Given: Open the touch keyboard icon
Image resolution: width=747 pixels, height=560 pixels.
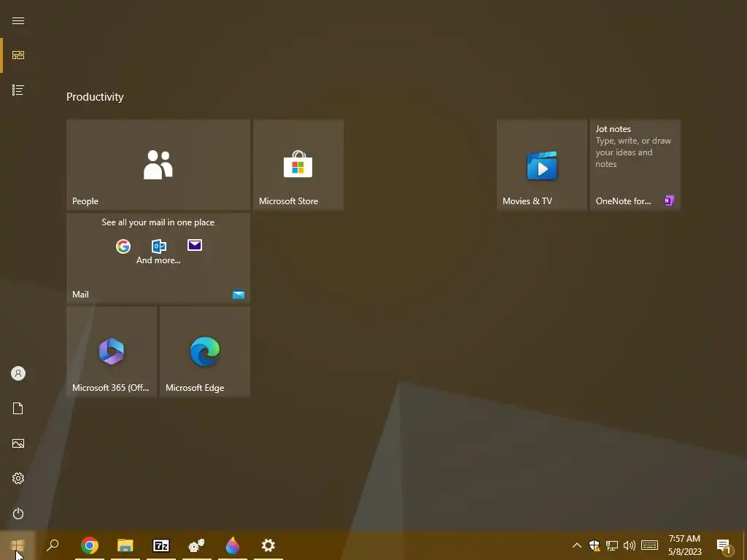Looking at the screenshot, I should (x=649, y=545).
